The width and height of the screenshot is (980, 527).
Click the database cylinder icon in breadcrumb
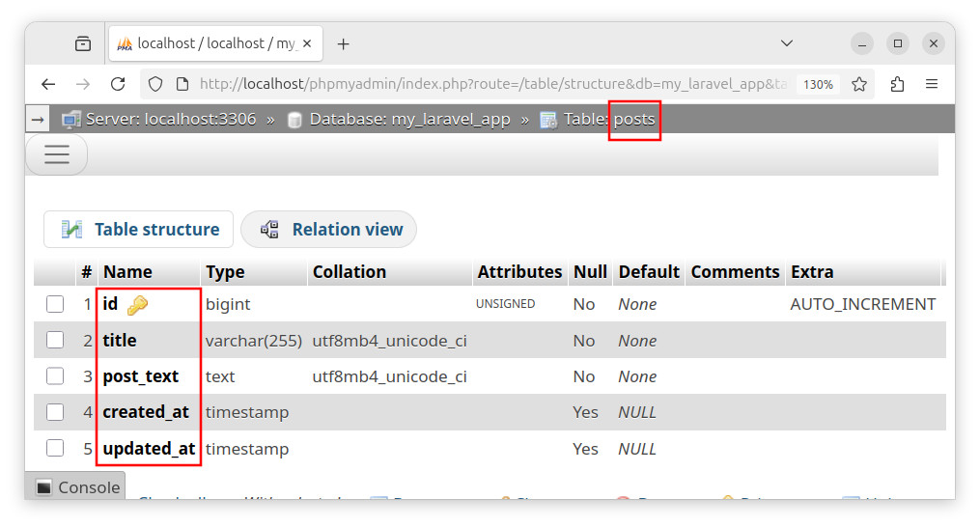click(x=294, y=120)
